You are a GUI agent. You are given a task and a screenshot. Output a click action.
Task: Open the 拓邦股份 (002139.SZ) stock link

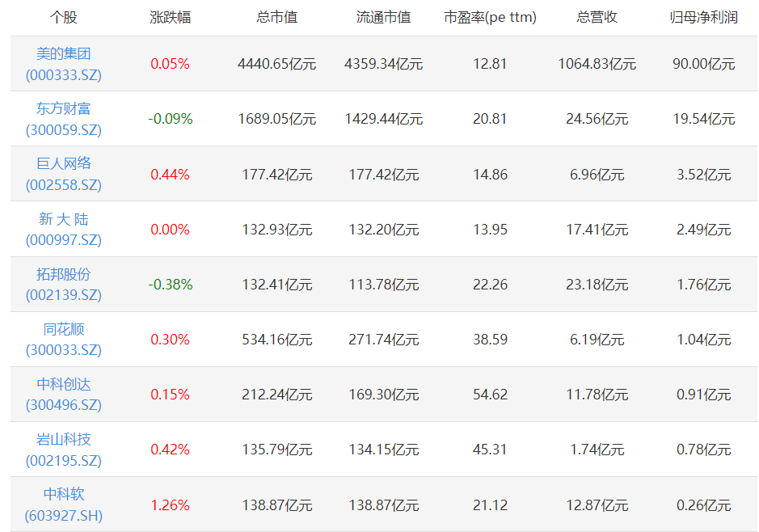pos(63,285)
